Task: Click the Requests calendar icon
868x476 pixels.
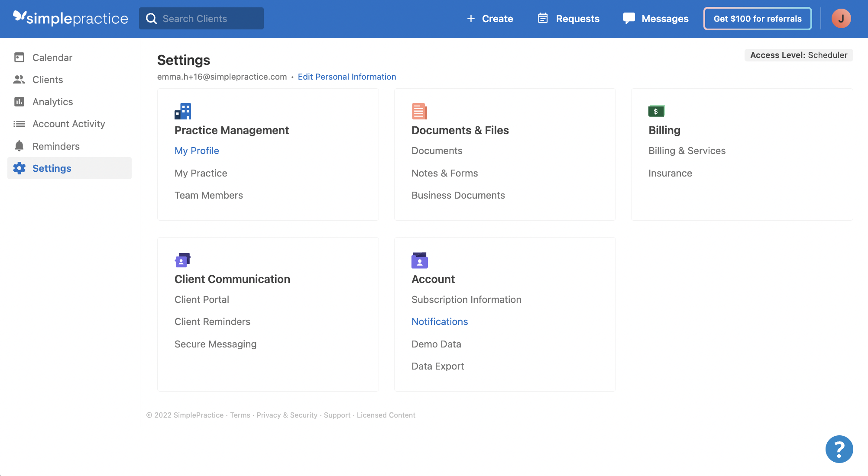Action: 543,18
